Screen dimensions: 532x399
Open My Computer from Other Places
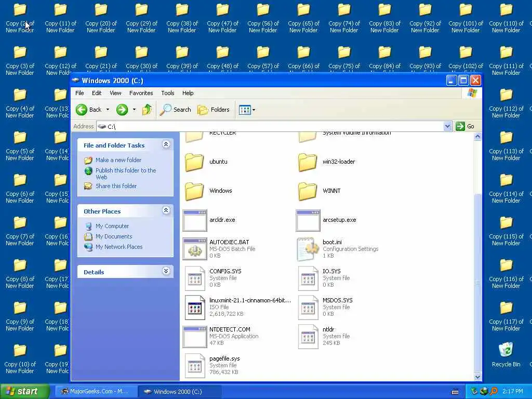point(112,226)
